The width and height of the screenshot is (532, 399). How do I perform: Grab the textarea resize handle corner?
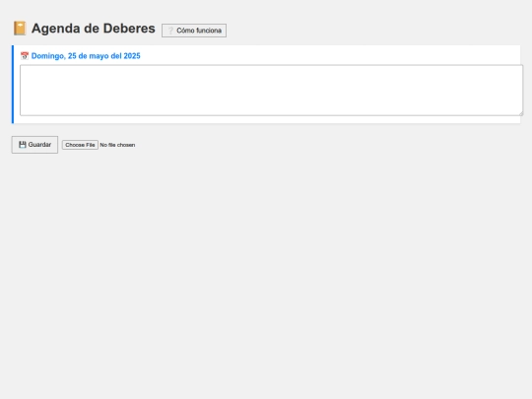click(x=520, y=113)
